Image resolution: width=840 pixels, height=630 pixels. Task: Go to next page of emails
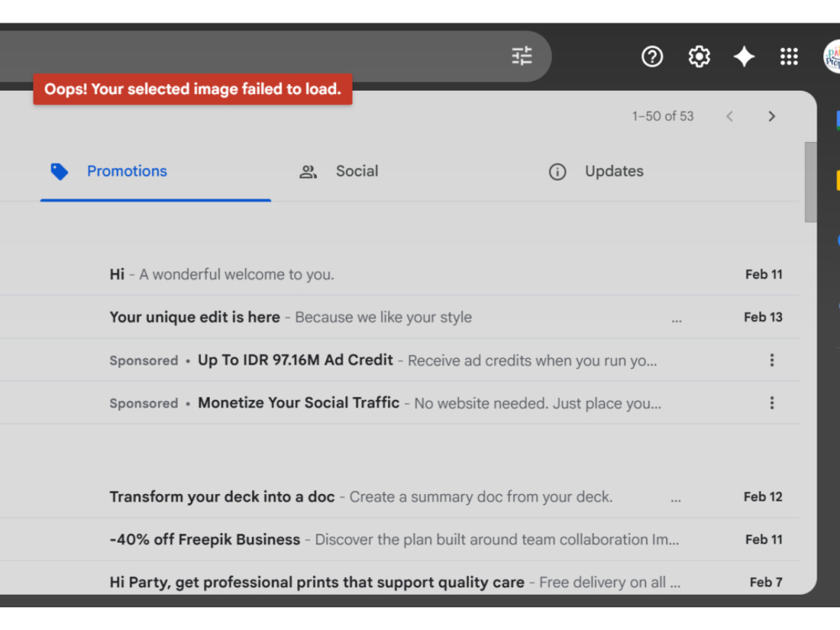pyautogui.click(x=771, y=116)
